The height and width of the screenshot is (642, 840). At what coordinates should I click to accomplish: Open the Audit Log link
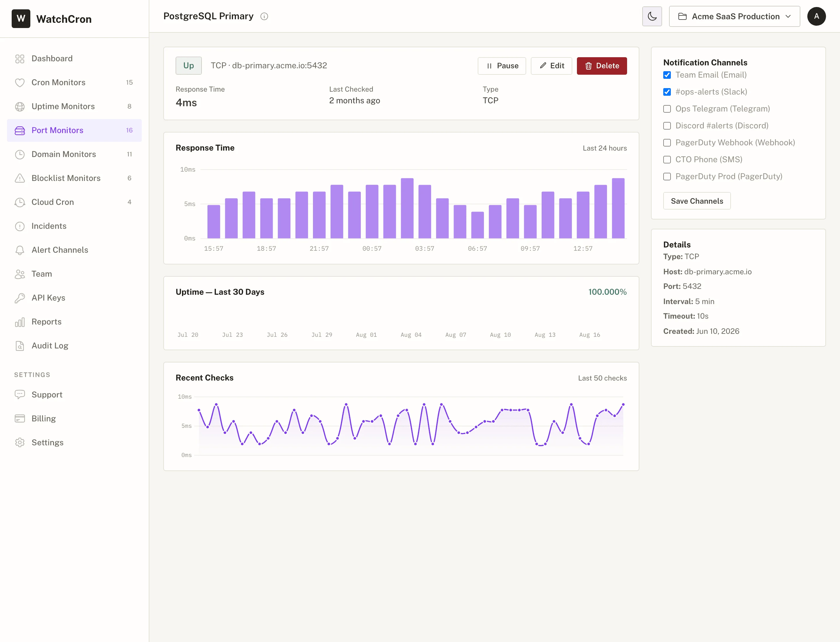(x=74, y=346)
